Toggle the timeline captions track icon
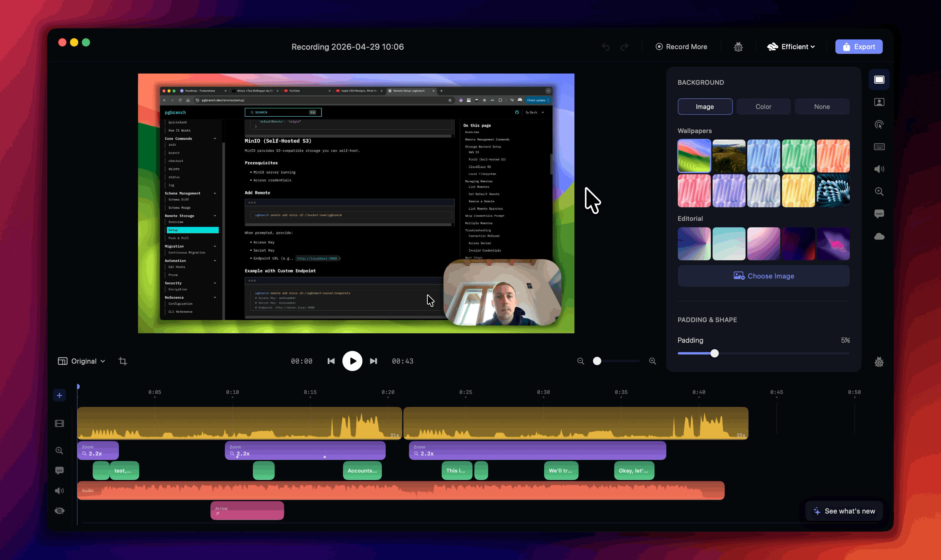This screenshot has height=560, width=941. (x=59, y=470)
